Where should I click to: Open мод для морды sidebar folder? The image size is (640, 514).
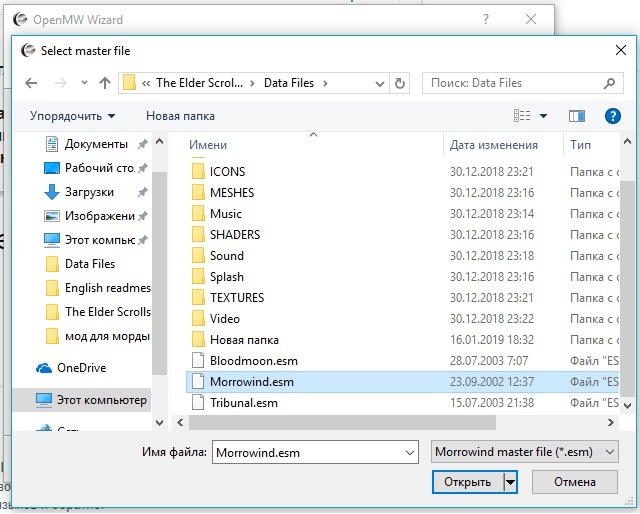coord(97,336)
